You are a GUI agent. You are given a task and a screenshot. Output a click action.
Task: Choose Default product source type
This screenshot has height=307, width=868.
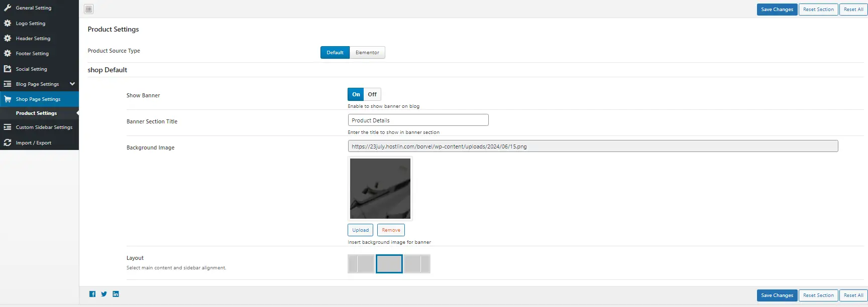point(335,53)
